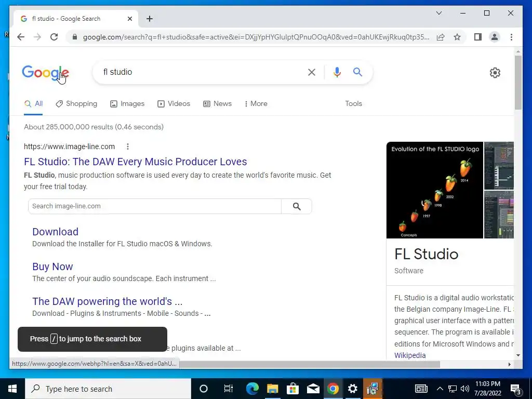Click the vertical page scrollbar thumb
This screenshot has height=399, width=532.
518,83
